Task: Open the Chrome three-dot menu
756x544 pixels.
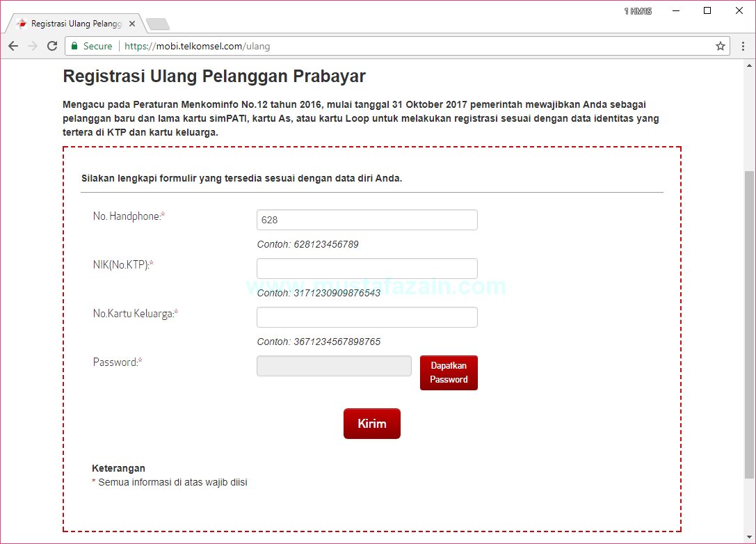Action: pos(743,46)
